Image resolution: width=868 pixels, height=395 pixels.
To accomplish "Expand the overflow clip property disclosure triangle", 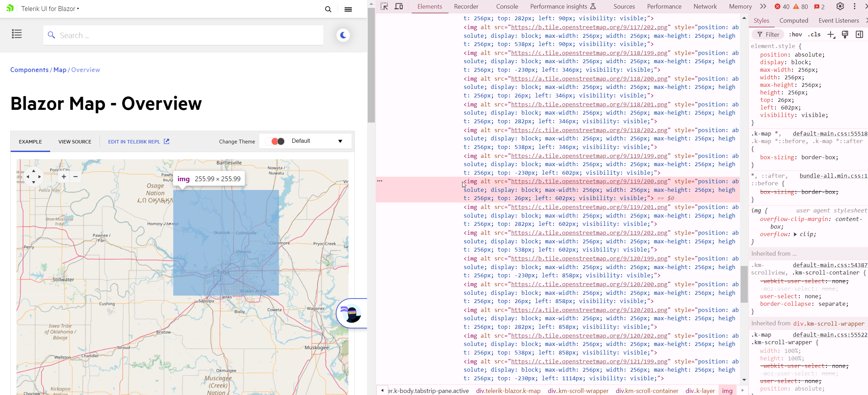I will (795, 234).
